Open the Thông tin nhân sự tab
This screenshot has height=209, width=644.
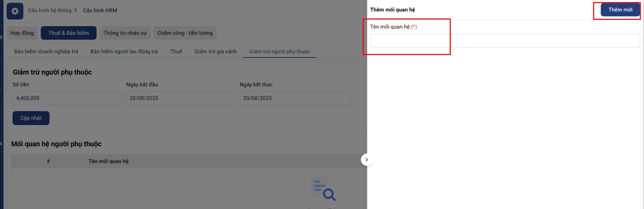click(x=125, y=33)
